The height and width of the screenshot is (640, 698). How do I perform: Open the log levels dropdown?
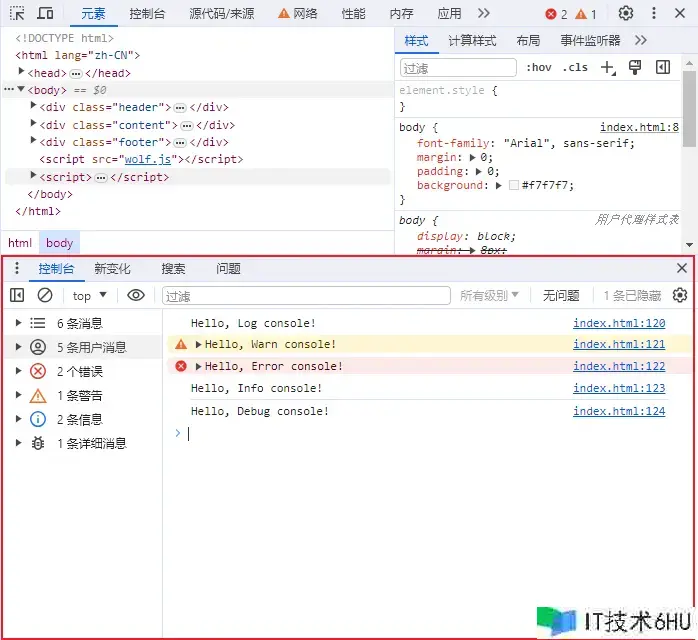(x=489, y=295)
